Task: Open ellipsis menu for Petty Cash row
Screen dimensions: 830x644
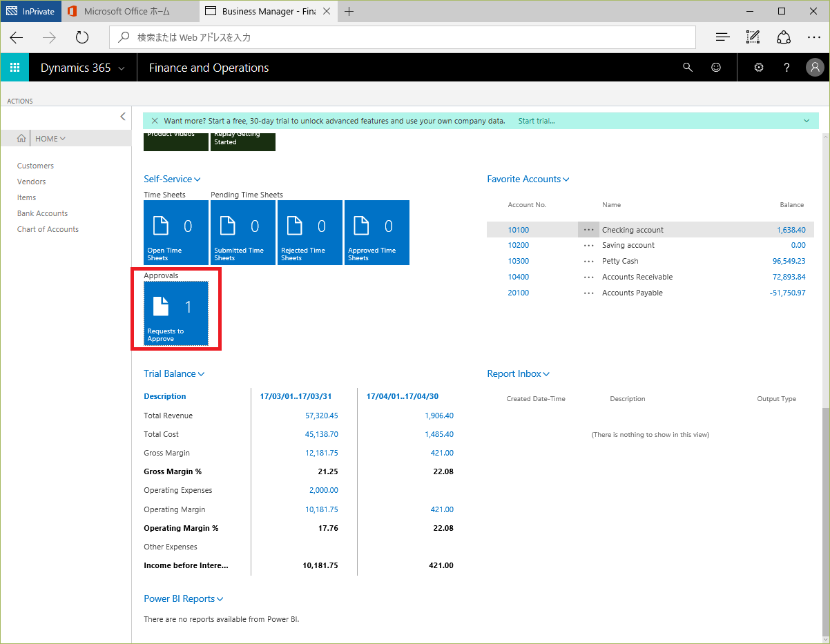Action: click(588, 261)
